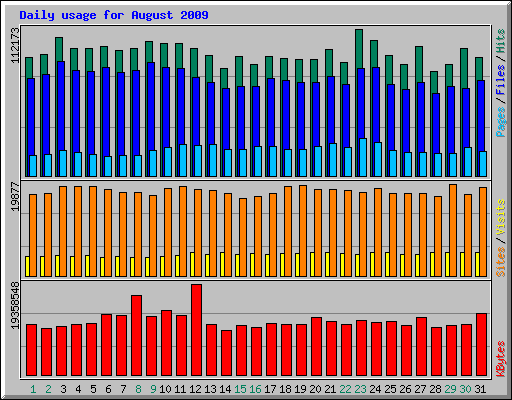Image resolution: width=512 pixels, height=400 pixels.
Task: Click the 'Visits' legend label
Action: point(500,217)
